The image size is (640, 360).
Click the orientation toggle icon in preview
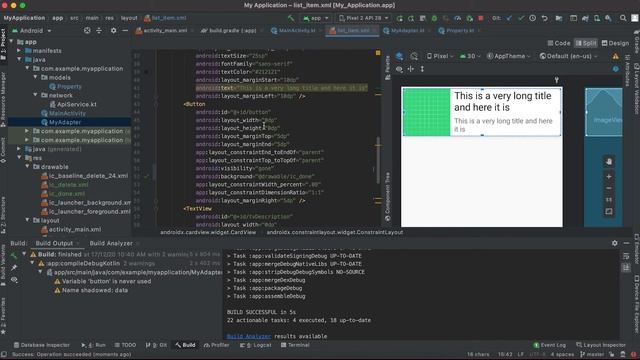click(x=414, y=56)
